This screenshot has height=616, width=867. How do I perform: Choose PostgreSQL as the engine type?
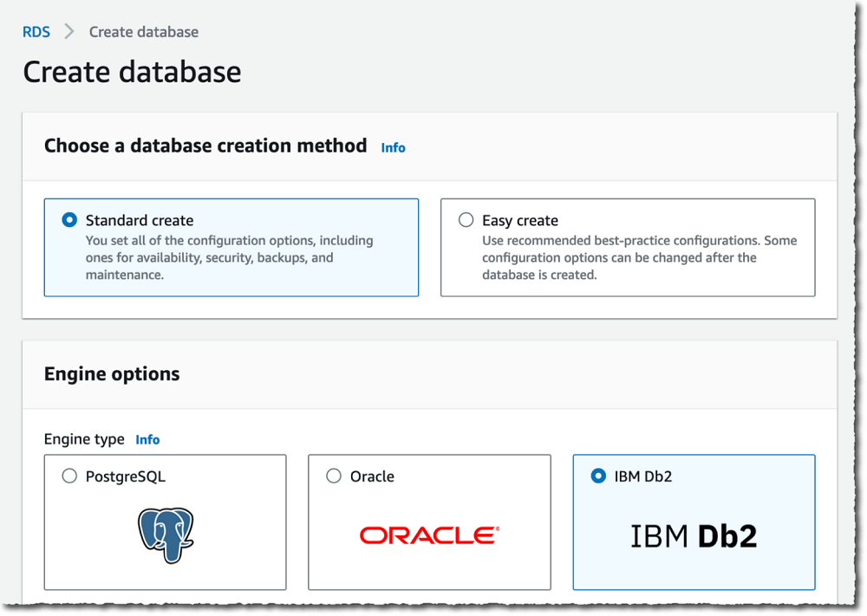coord(69,476)
